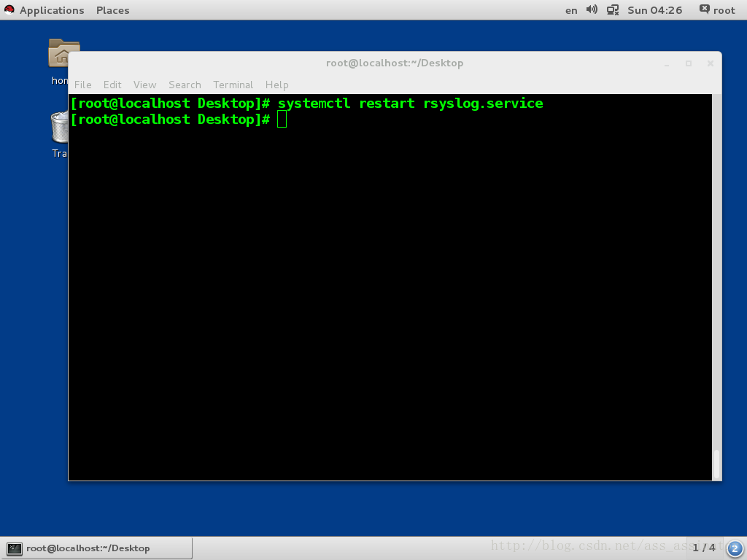Screen dimensions: 747x560
Task: Open the network connection status icon
Action: coord(613,10)
